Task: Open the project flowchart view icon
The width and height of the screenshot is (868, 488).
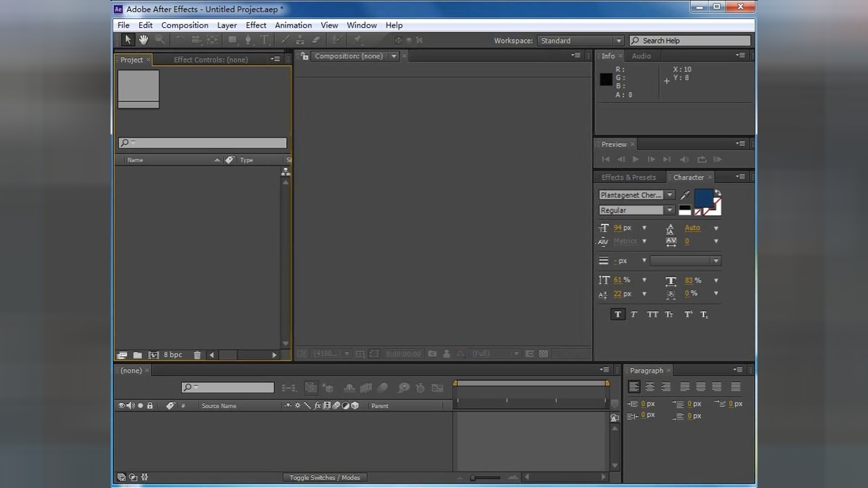Action: pos(285,172)
